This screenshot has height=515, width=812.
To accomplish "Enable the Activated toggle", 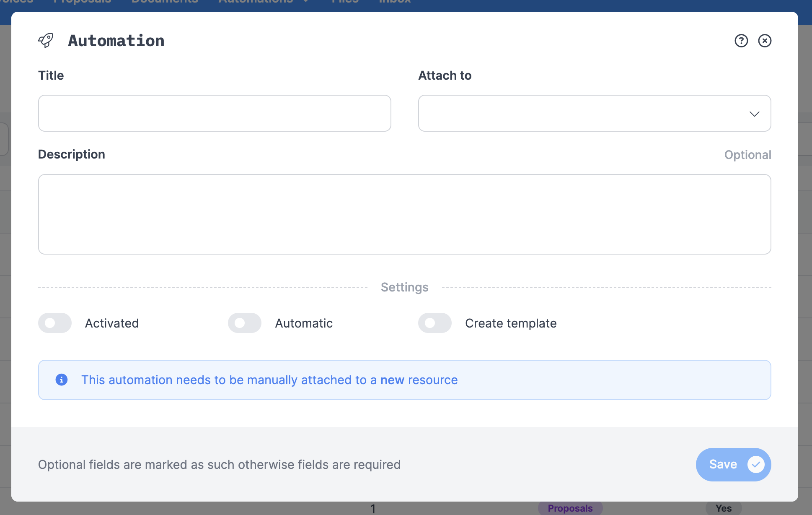I will coord(55,323).
